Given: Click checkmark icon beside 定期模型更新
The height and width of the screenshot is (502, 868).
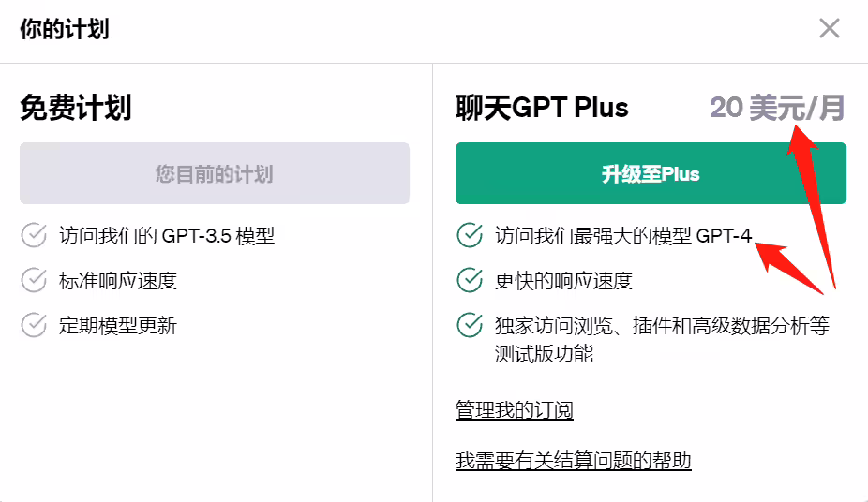Looking at the screenshot, I should point(34,325).
